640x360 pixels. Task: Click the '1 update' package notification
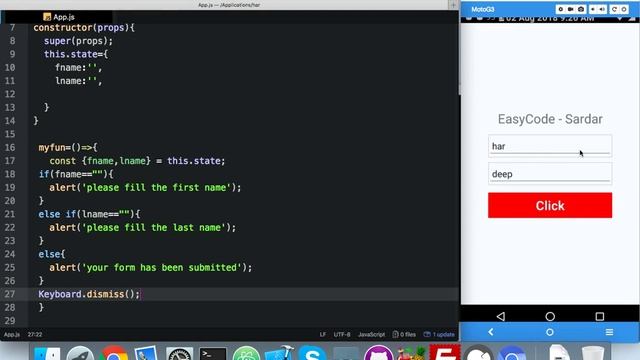(439, 334)
